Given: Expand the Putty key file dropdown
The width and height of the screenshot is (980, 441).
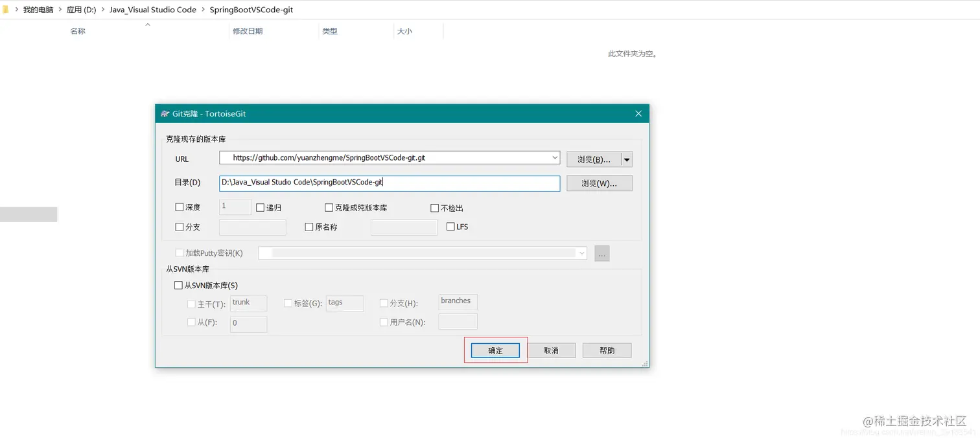Looking at the screenshot, I should [x=581, y=253].
